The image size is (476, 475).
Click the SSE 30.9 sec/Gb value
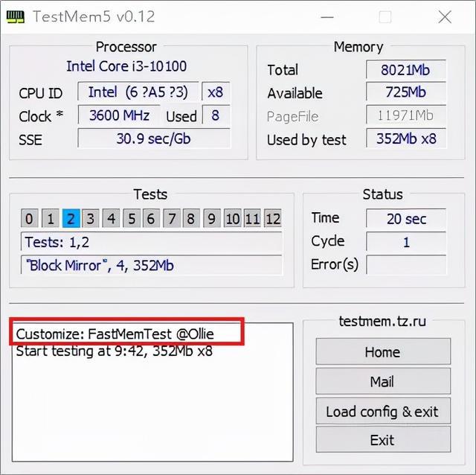pyautogui.click(x=154, y=138)
